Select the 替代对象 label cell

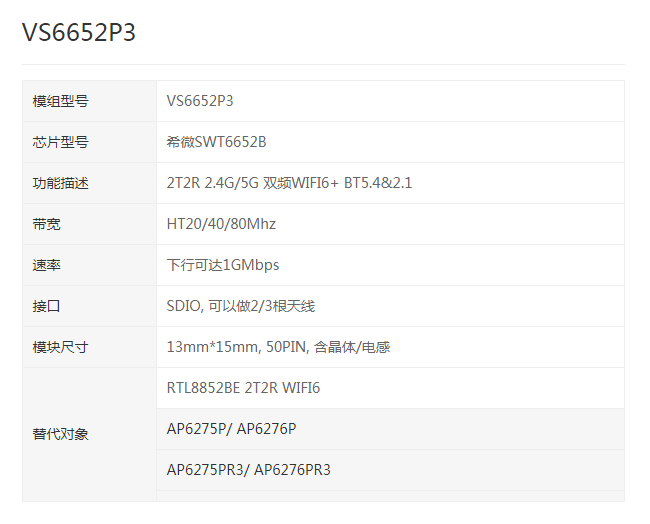(61, 434)
